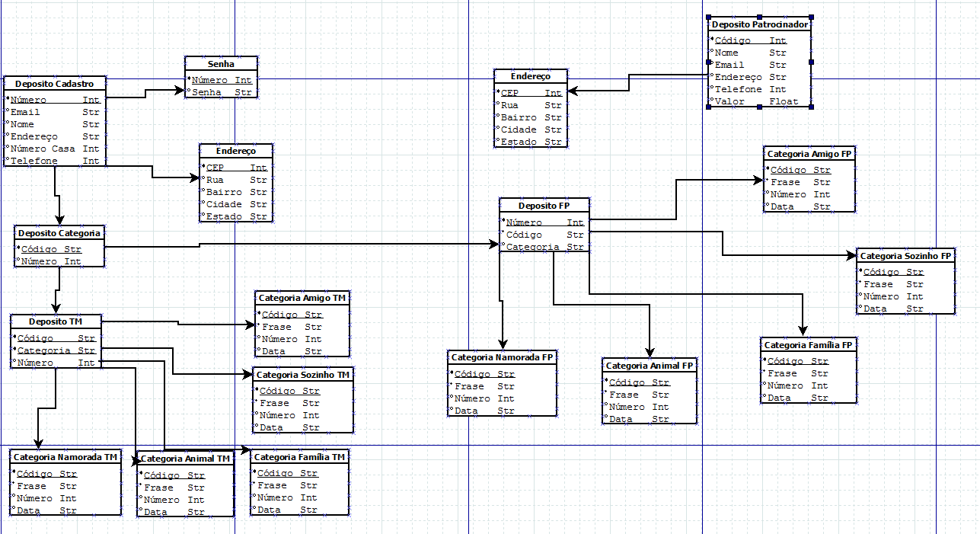
Task: Click the Senha table title
Action: point(221,64)
